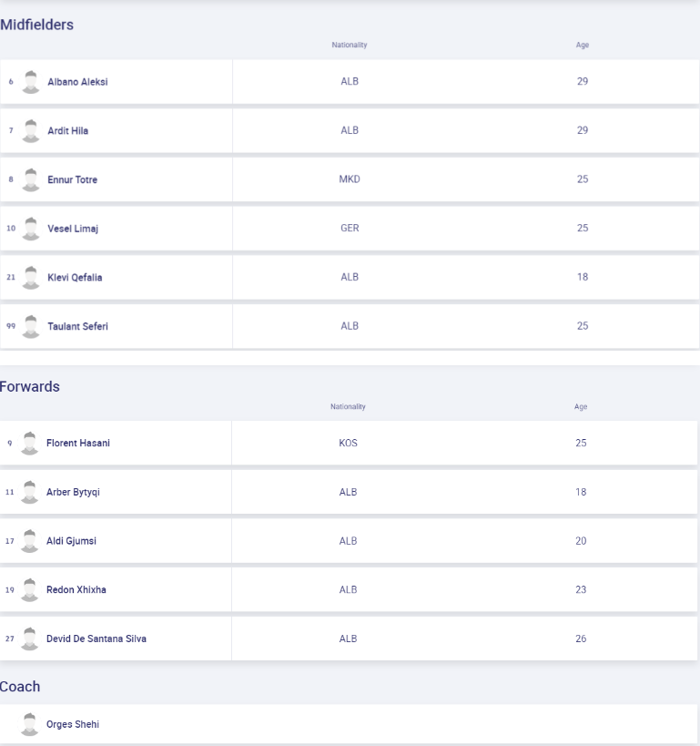Viewport: 700px width, 746px height.
Task: Click the Midfielders Age column header
Action: click(x=583, y=45)
